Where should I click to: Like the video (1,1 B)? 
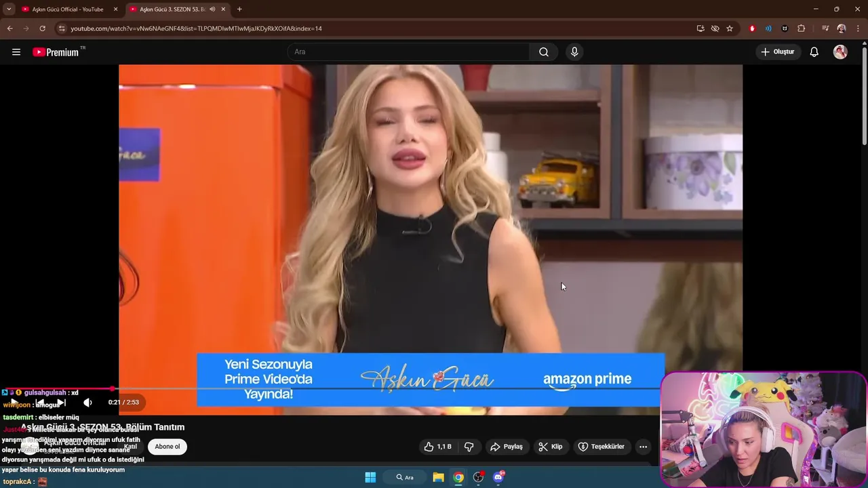(x=437, y=447)
